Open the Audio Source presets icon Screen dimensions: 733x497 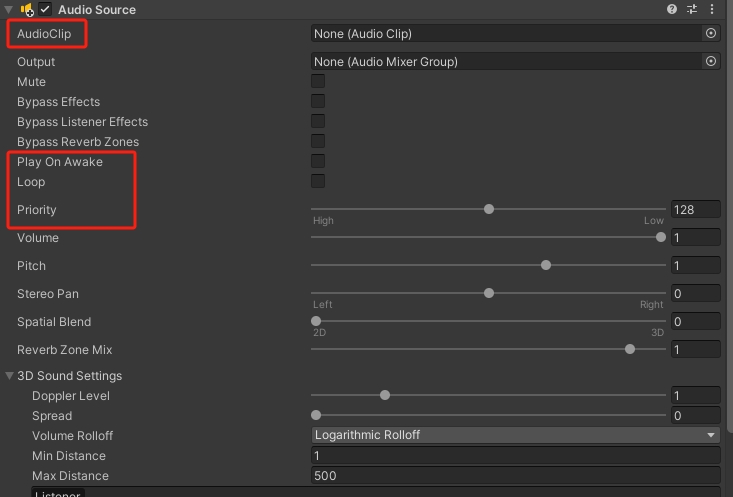pos(692,9)
